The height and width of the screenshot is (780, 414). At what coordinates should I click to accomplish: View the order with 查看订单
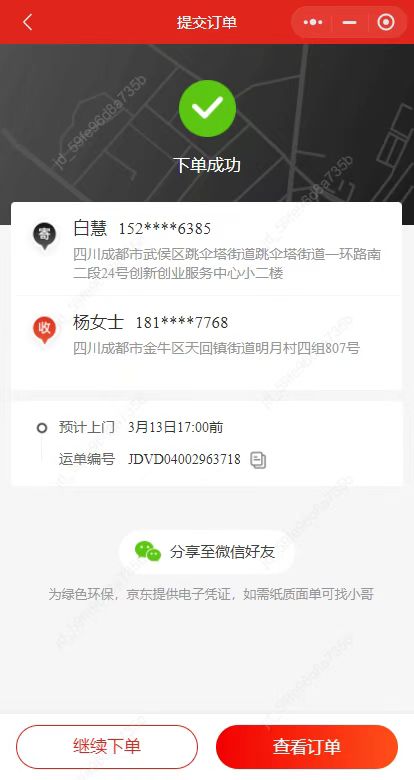click(x=307, y=747)
